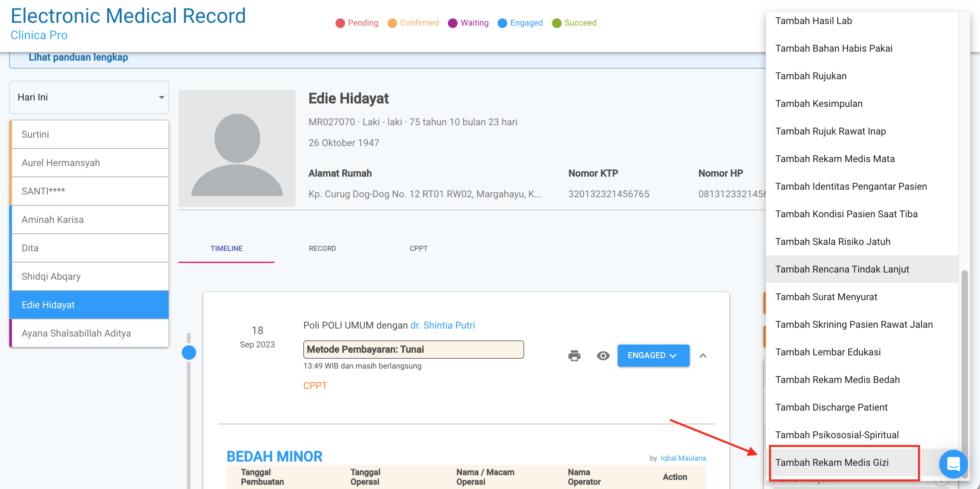The image size is (980, 489).
Task: Open Iqbal Maulana author link
Action: pos(683,458)
